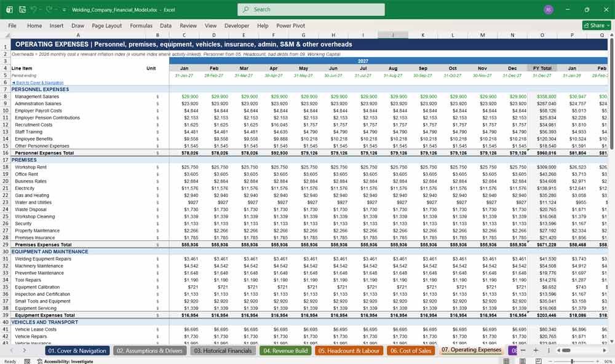
Task: Select column A header
Action: coord(78,35)
